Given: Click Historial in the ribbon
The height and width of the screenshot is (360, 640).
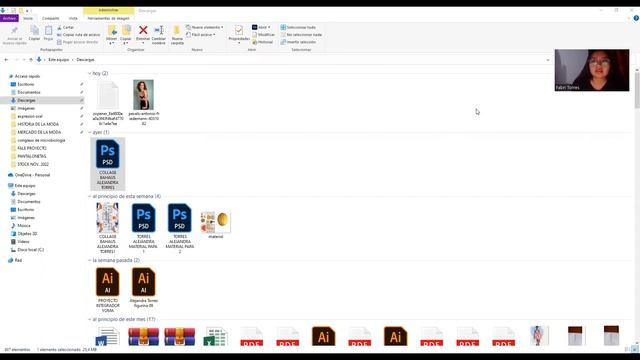Looking at the screenshot, I should [x=262, y=42].
